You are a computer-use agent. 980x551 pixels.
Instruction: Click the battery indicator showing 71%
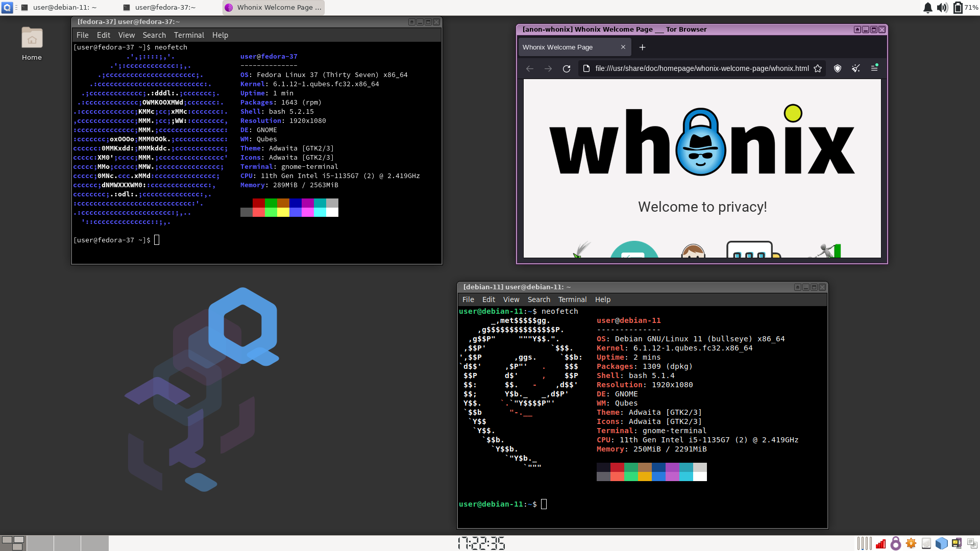(964, 8)
